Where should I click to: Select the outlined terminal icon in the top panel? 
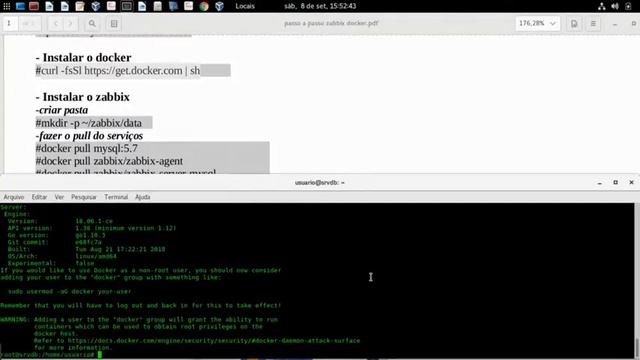(x=127, y=6)
